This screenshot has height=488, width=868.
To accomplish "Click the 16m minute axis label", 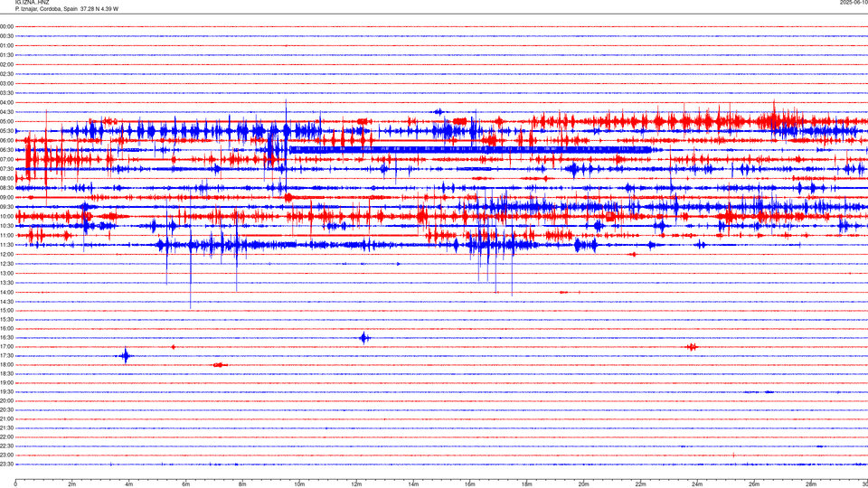I will pos(470,484).
